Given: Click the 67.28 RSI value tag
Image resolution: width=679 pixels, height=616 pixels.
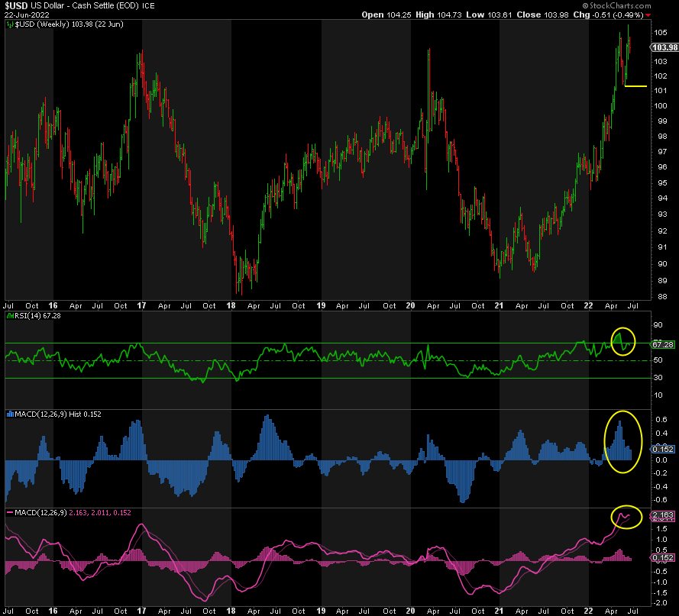Looking at the screenshot, I should [x=663, y=344].
